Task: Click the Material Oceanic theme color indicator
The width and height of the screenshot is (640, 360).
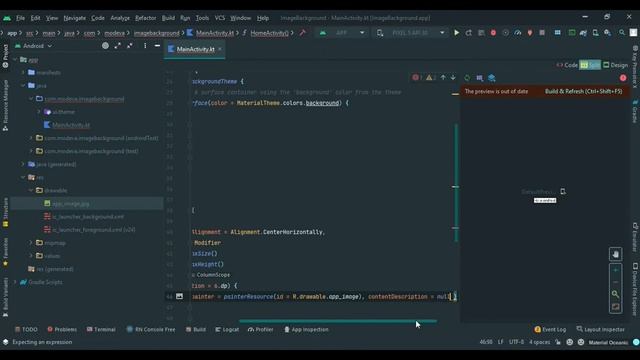Action: [x=636, y=342]
